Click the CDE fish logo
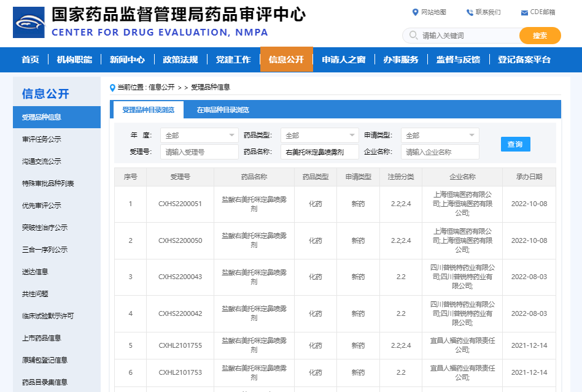The height and width of the screenshot is (392, 582). (29, 23)
